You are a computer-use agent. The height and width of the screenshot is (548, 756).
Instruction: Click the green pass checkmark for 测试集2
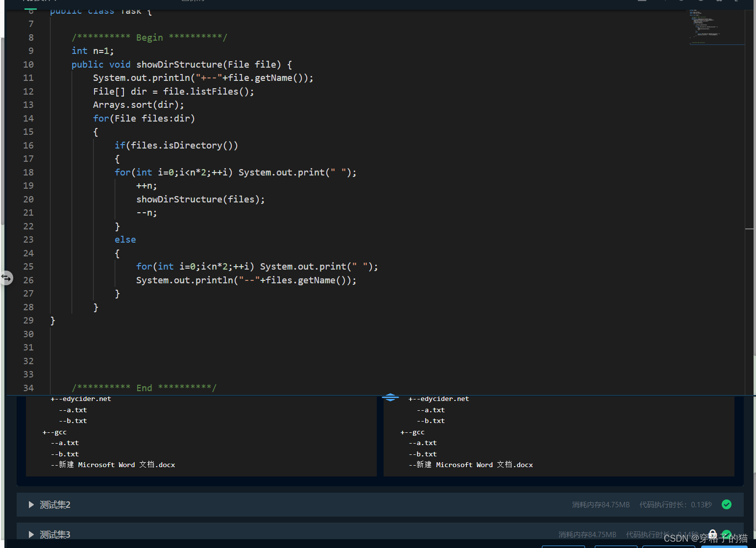tap(727, 504)
